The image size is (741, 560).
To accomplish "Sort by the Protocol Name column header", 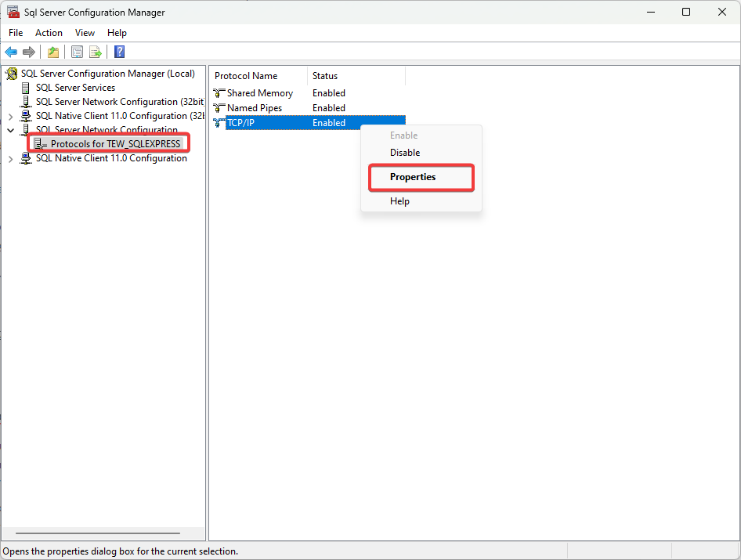I will [259, 76].
